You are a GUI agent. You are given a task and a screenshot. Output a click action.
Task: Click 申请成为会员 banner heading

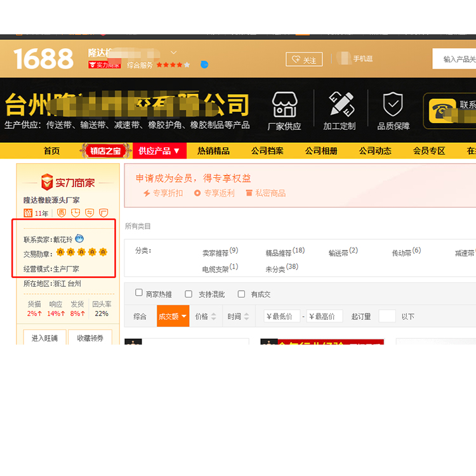(x=193, y=178)
